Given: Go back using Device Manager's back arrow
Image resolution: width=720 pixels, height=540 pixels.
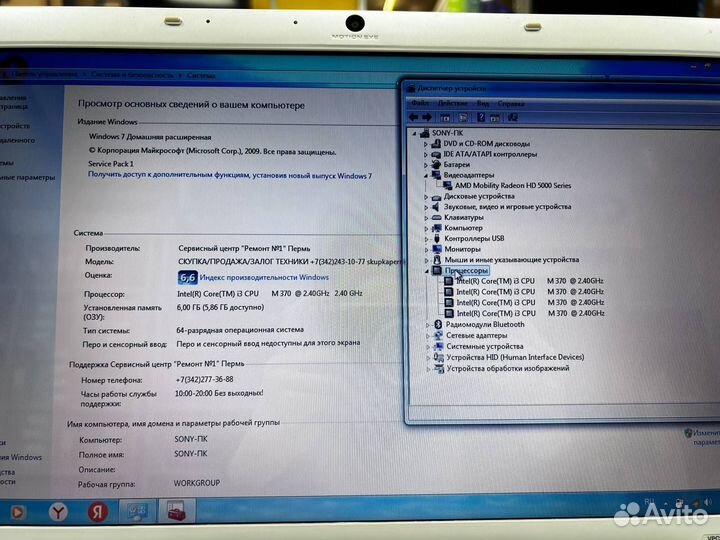Looking at the screenshot, I should click(413, 117).
